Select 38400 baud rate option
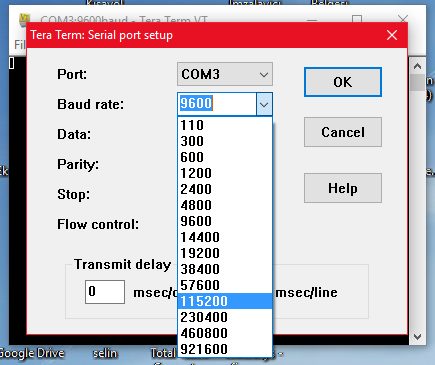The width and height of the screenshot is (435, 365). tap(225, 269)
